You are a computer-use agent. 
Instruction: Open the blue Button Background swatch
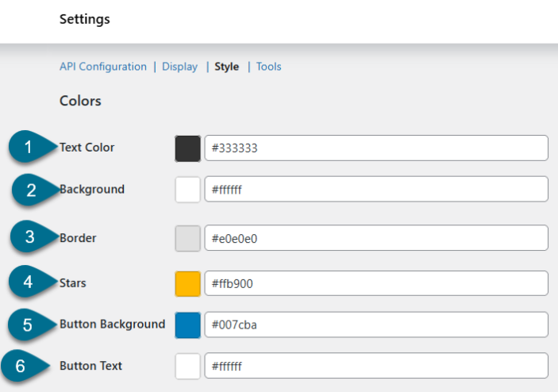click(x=187, y=325)
